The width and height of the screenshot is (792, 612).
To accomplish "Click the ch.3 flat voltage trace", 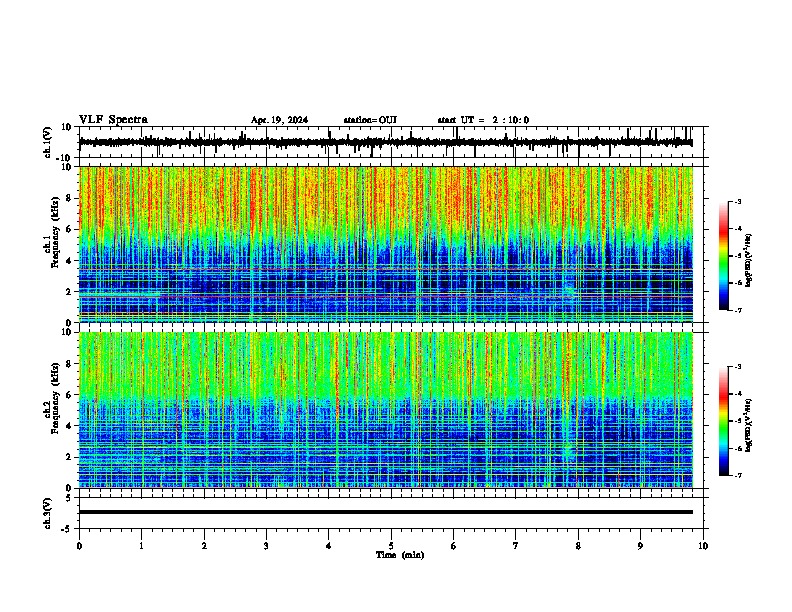I will 386,512.
